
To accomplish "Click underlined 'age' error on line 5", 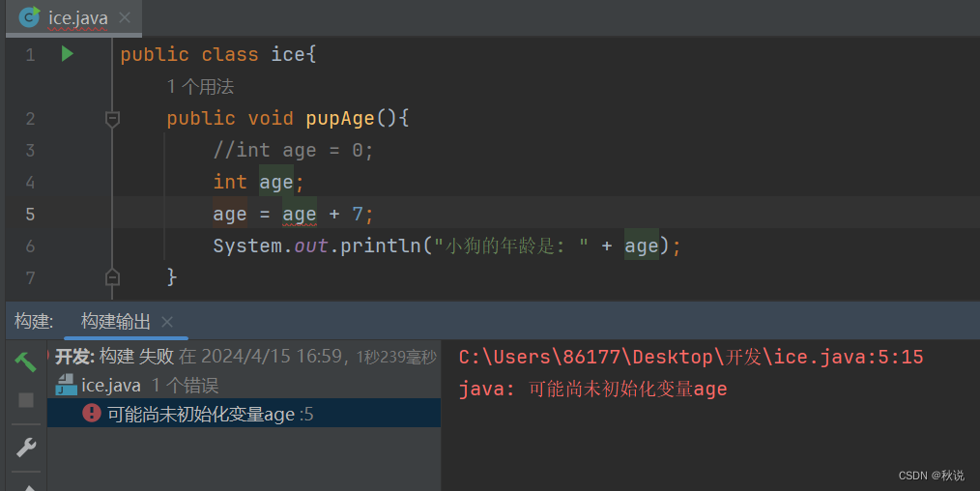I will point(300,215).
